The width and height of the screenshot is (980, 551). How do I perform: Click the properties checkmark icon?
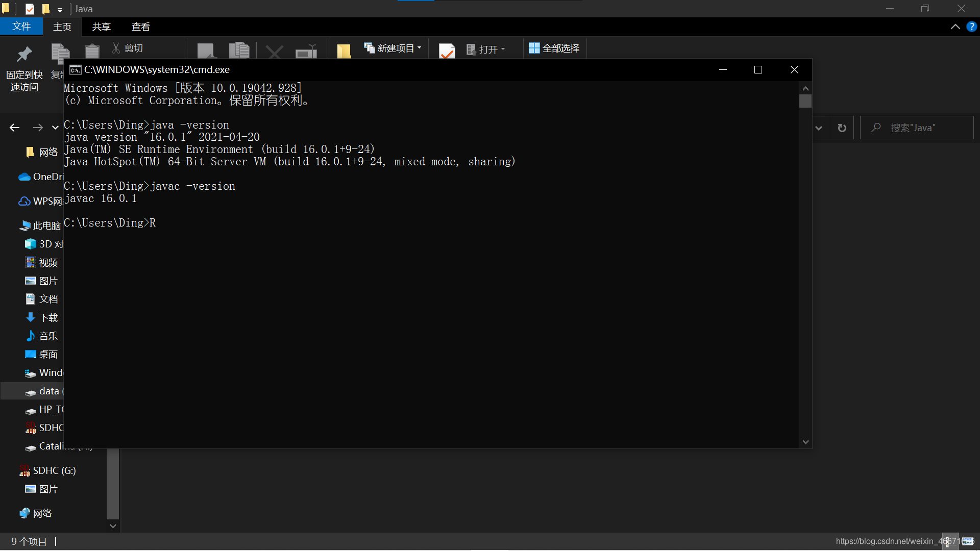point(447,51)
